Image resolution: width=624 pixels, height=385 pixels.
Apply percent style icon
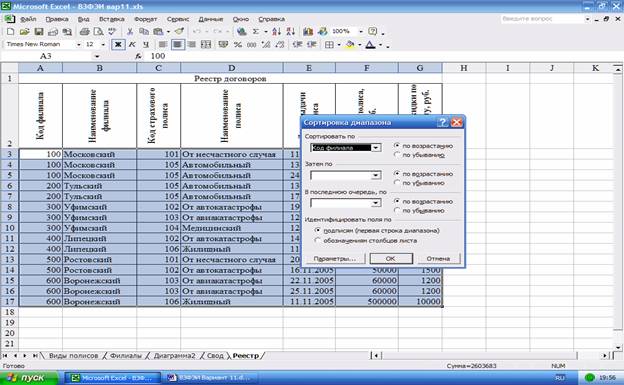coord(238,45)
